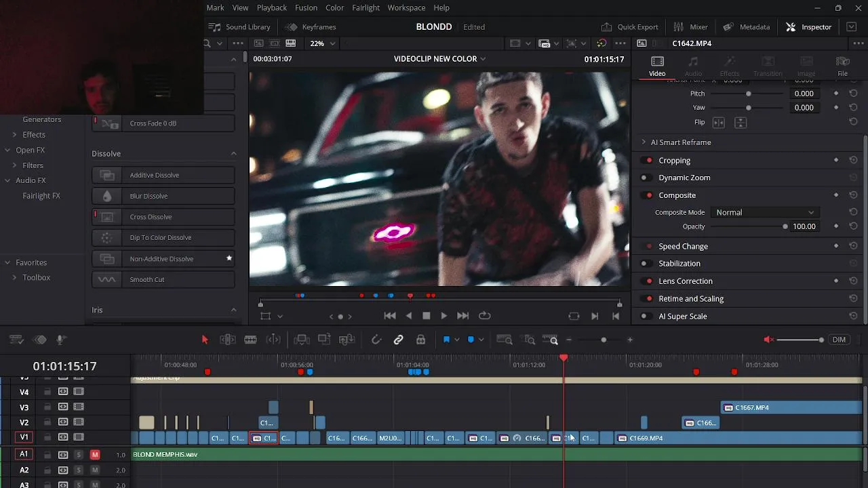The width and height of the screenshot is (868, 488).
Task: Toggle loop playback
Action: tap(485, 316)
